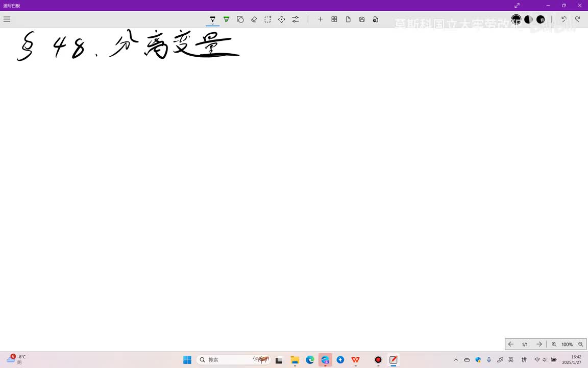Activate the eraser tool
The height and width of the screenshot is (368, 588).
(254, 19)
